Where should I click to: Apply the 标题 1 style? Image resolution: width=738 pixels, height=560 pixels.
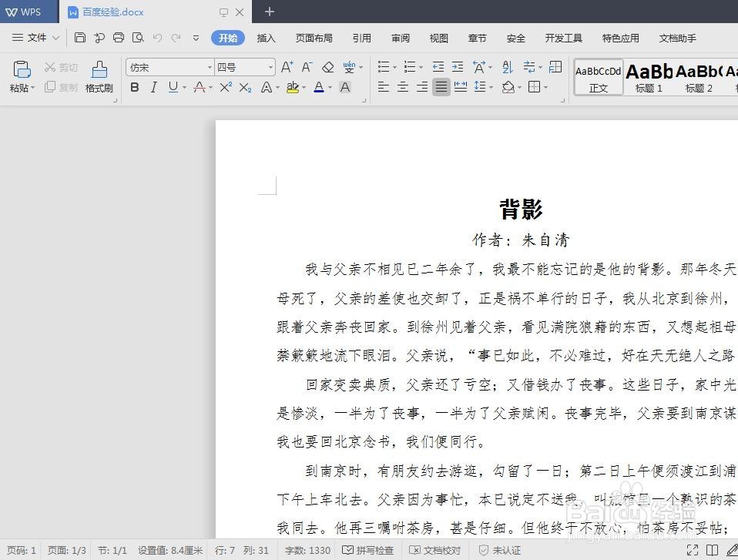[648, 76]
